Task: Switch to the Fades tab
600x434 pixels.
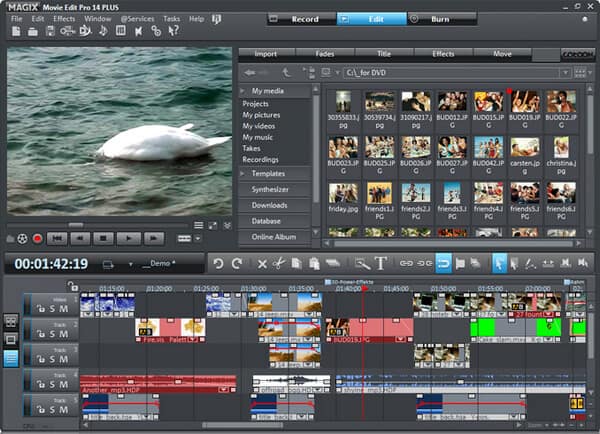Action: [x=325, y=54]
